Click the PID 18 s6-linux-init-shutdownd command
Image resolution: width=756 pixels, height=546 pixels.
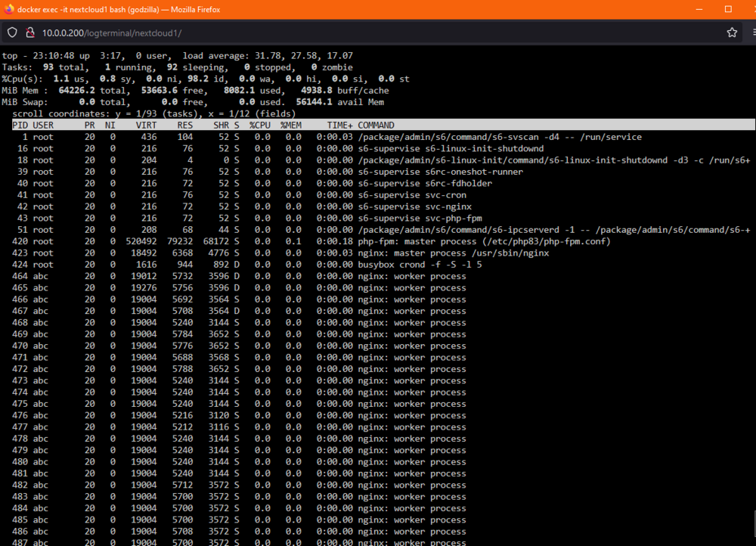coord(554,160)
